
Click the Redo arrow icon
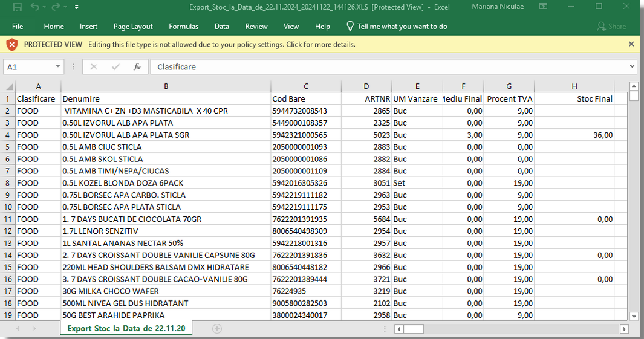[x=56, y=7]
